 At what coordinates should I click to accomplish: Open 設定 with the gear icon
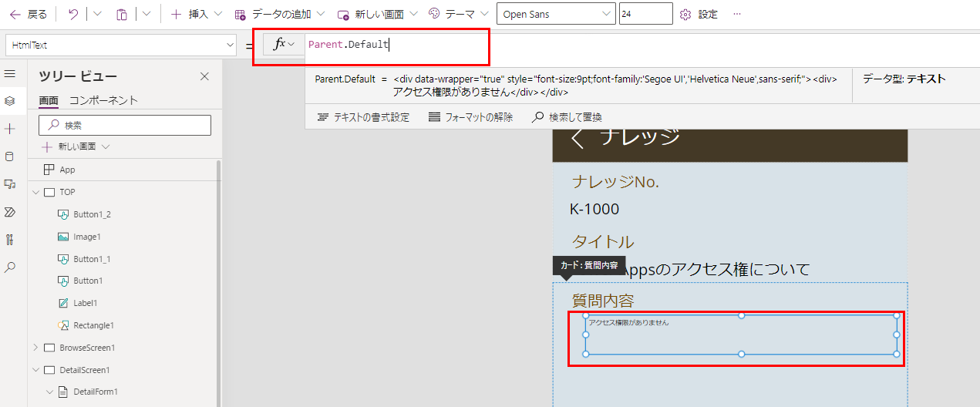coord(699,14)
